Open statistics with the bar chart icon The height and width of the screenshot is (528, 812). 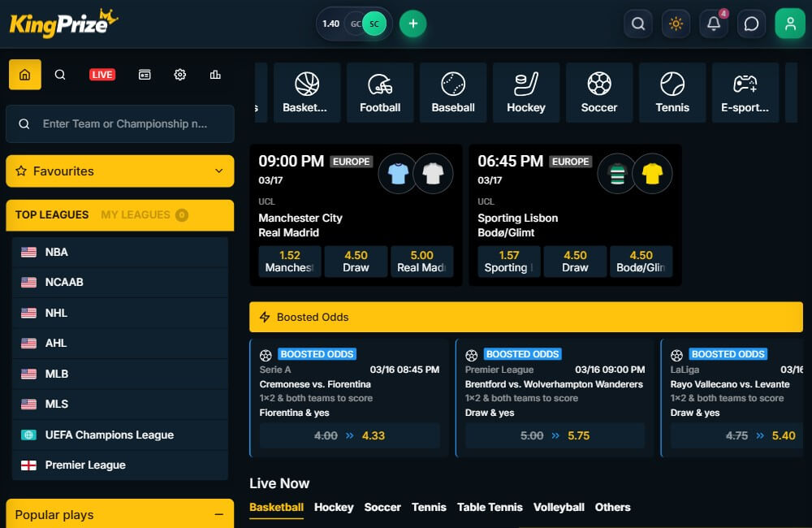[215, 74]
